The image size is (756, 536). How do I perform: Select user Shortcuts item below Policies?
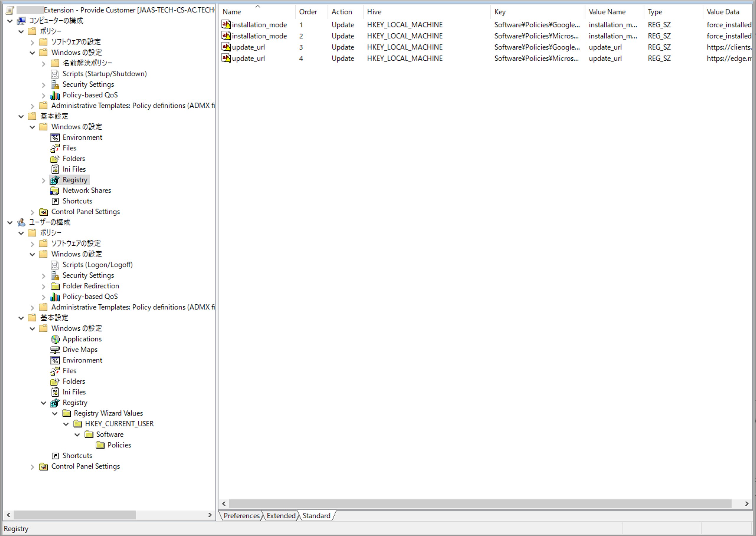[77, 456]
